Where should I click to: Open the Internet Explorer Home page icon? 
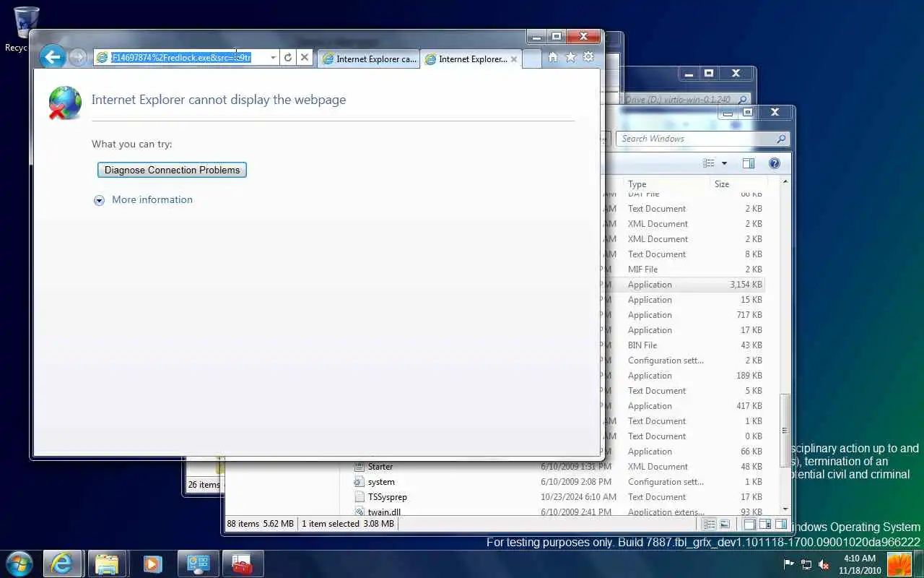(x=553, y=57)
